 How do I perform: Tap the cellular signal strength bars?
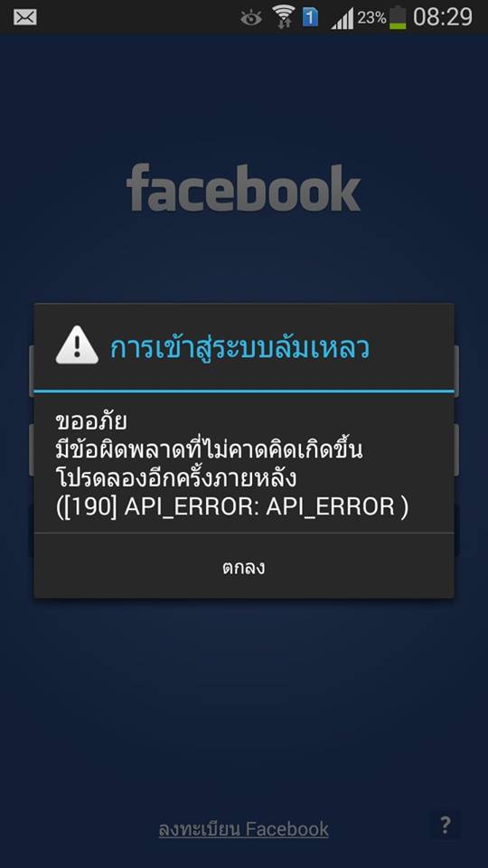[x=342, y=19]
